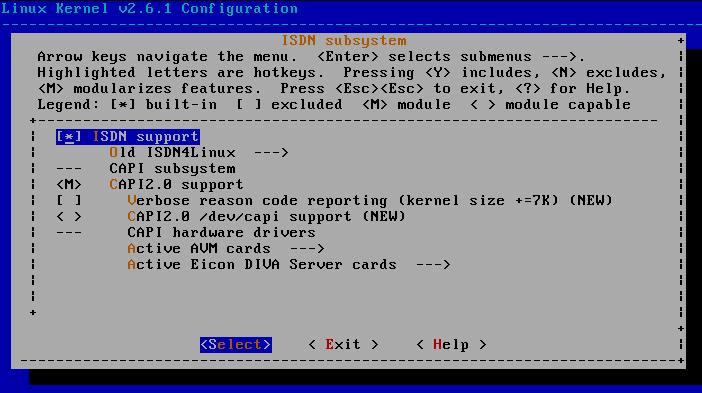Toggle Verbose reason code reporting checkbox

click(x=69, y=201)
